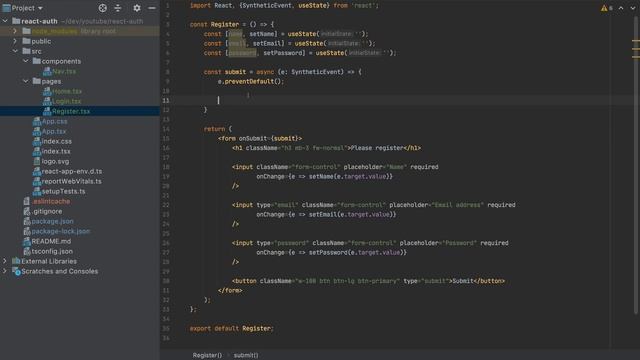640x360 pixels.
Task: Click line number 15 in gutter
Action: (x=166, y=138)
